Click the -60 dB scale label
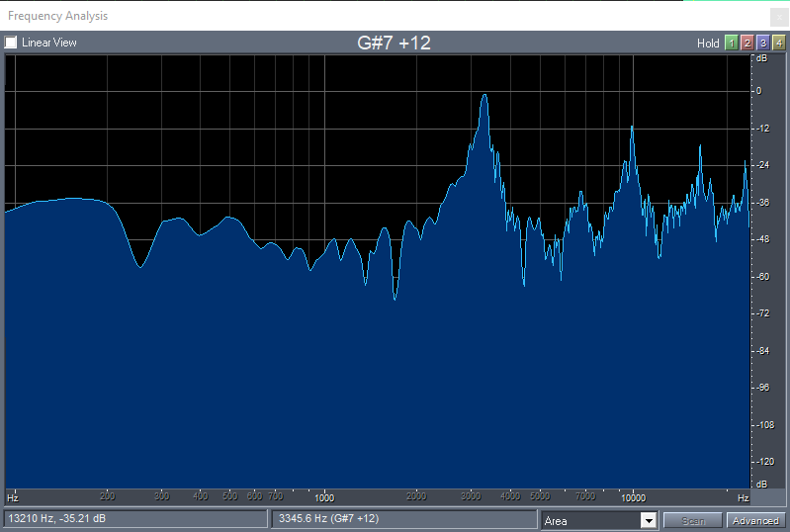 coord(762,277)
